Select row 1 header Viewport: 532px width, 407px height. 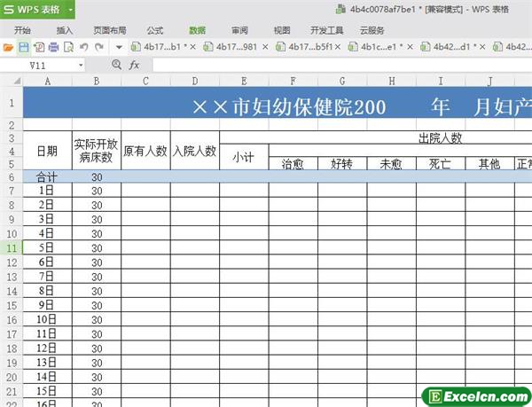pos(12,103)
